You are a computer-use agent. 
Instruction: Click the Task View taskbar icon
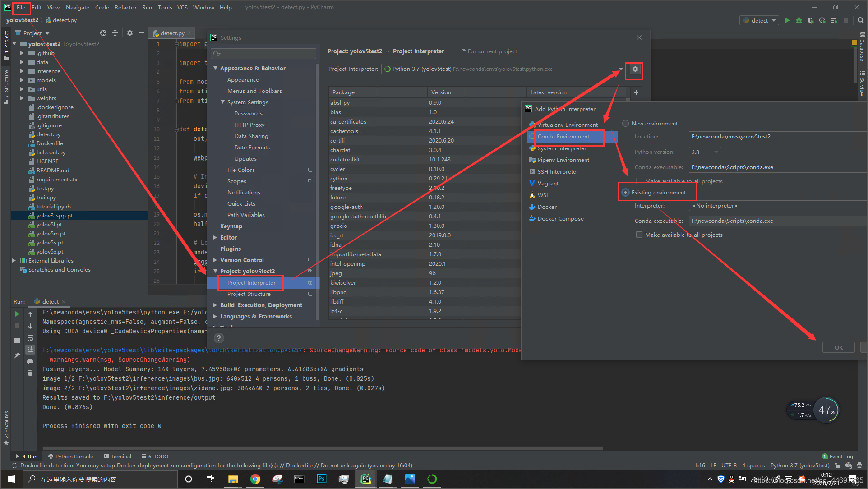210,479
